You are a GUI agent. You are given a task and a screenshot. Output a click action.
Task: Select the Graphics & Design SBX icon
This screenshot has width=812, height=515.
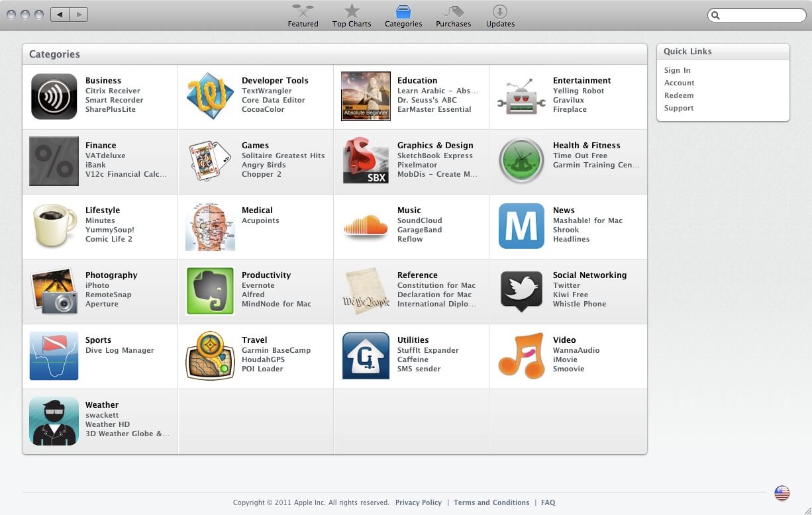pyautogui.click(x=366, y=161)
